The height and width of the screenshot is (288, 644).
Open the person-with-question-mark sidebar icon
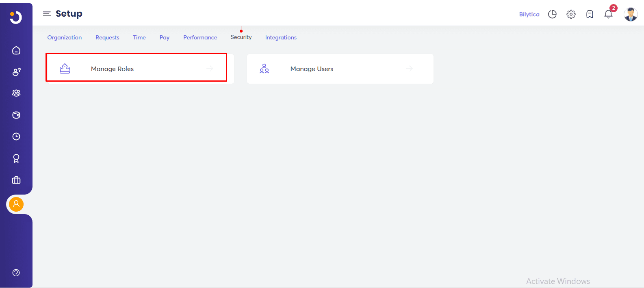16,72
